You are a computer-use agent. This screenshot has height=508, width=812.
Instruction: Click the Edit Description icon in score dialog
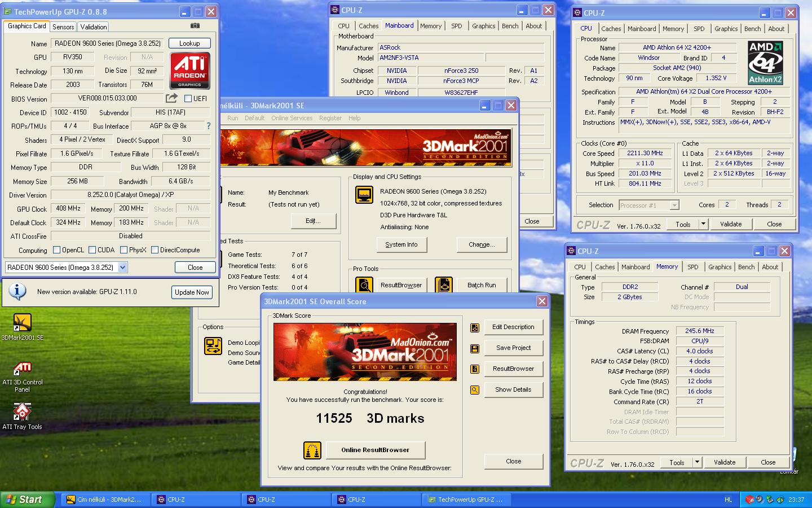[x=475, y=327]
